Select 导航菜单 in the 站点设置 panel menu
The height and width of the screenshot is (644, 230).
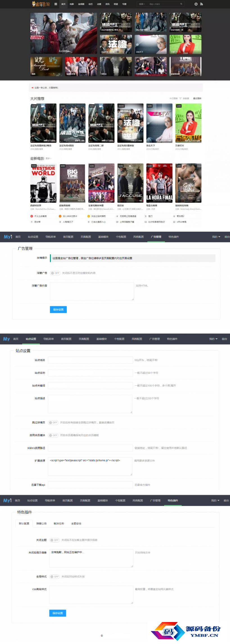click(49, 339)
